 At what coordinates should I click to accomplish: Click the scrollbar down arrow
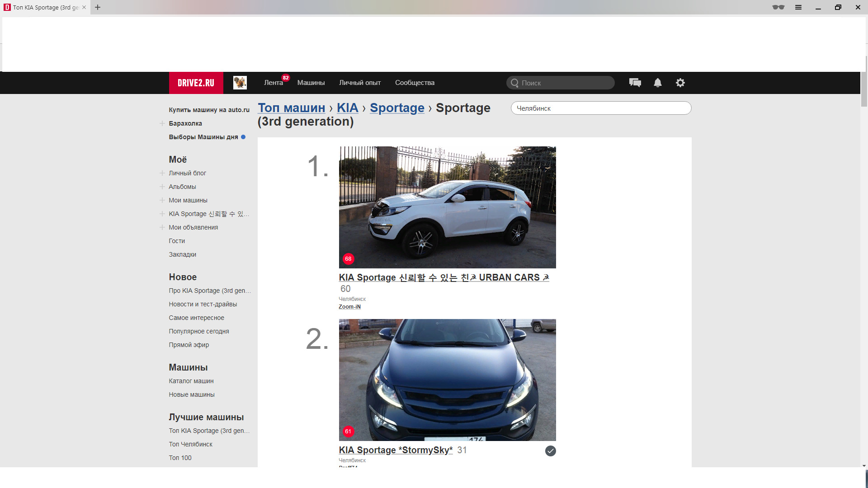pyautogui.click(x=864, y=465)
